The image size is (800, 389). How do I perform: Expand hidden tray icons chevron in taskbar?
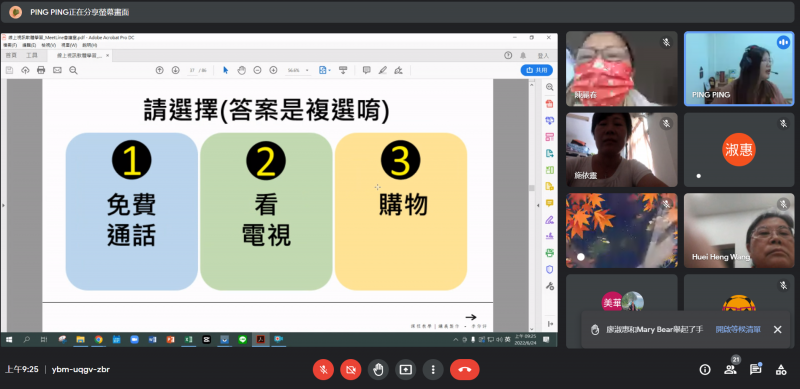coord(456,339)
